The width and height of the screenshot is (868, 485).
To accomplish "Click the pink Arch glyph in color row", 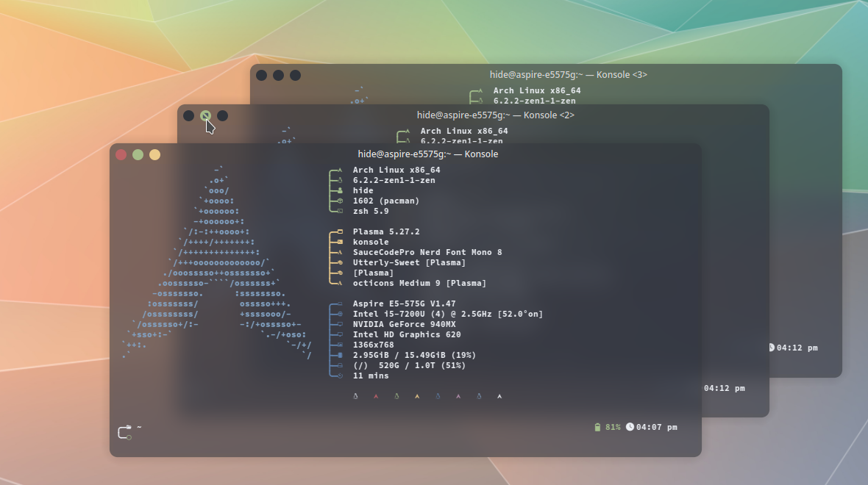I will click(x=458, y=396).
